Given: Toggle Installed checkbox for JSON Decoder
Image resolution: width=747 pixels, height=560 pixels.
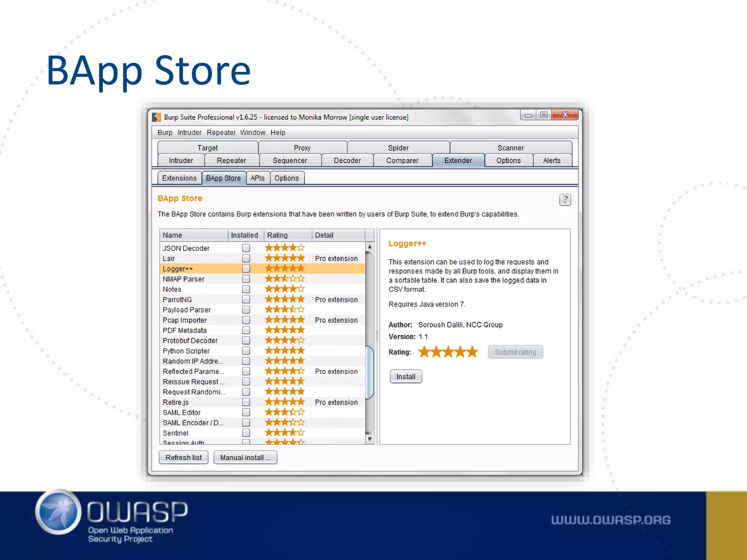Looking at the screenshot, I should [246, 248].
